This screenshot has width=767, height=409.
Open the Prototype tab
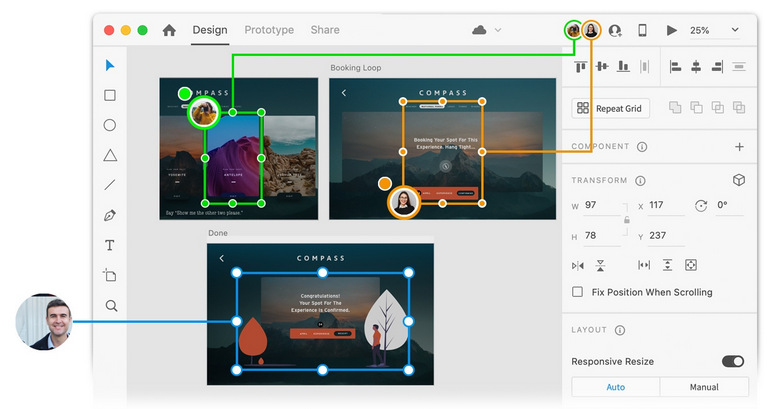269,30
